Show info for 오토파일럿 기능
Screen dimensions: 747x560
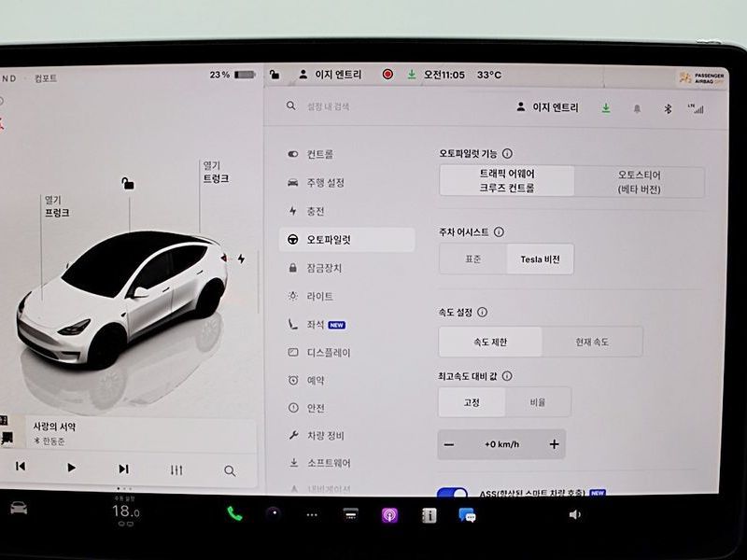coord(507,154)
